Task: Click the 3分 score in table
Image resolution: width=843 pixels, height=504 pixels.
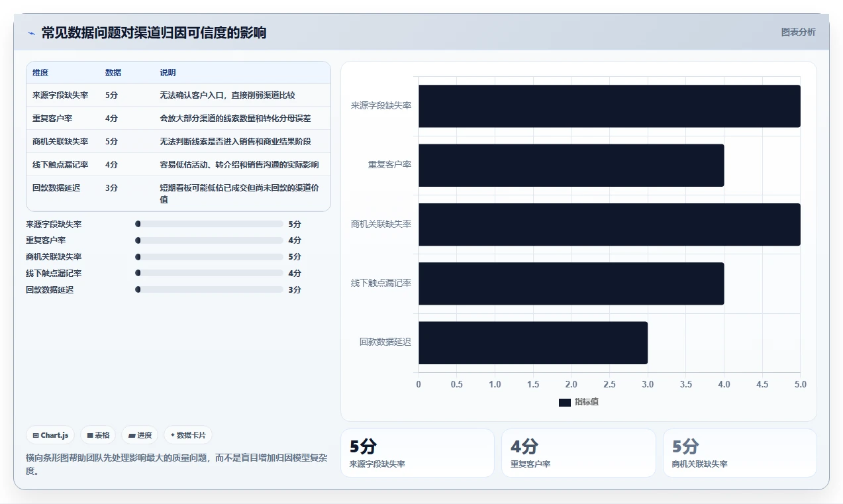Action: (111, 188)
